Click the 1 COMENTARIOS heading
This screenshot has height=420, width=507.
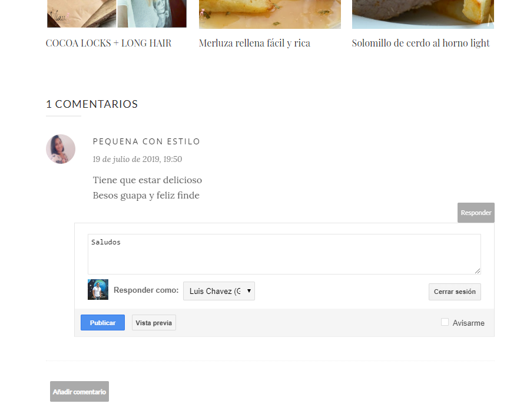92,104
